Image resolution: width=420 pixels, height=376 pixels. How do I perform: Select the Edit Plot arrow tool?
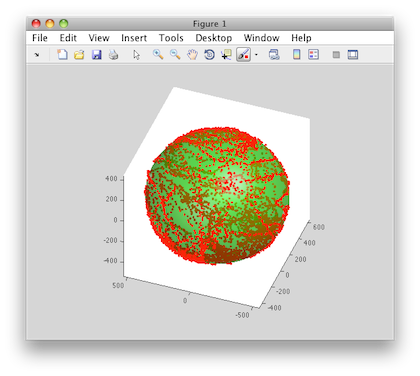136,54
